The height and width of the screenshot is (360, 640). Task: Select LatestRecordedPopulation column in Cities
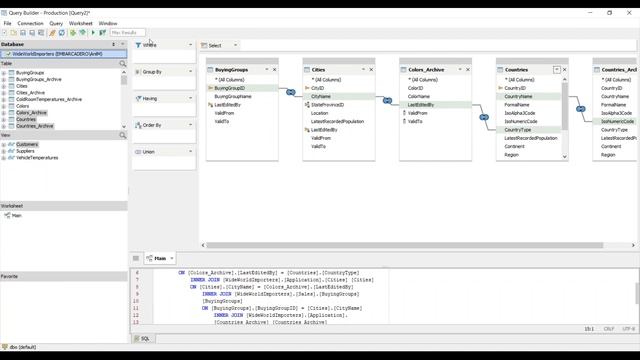point(337,122)
